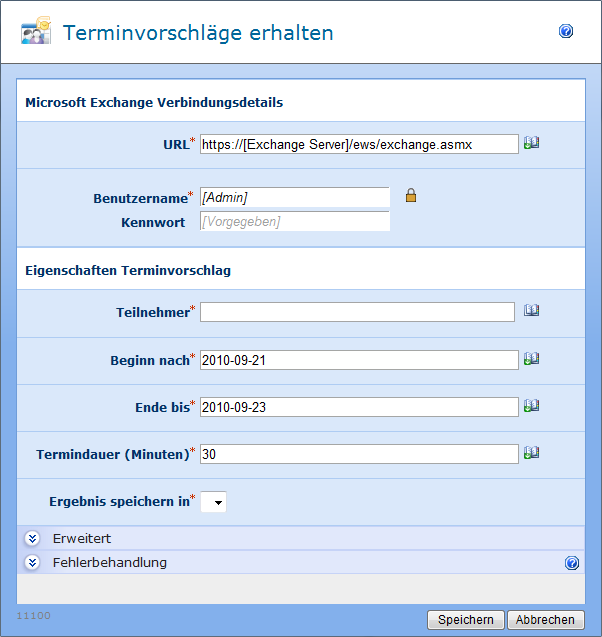This screenshot has width=602, height=637.
Task: Click the Termindauer (Minuten) field showing 30
Action: 358,454
